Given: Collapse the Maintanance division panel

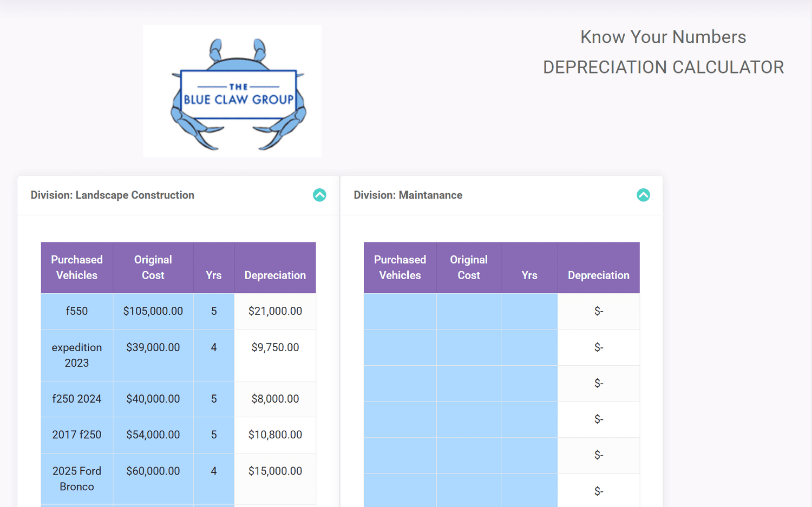Looking at the screenshot, I should pos(643,195).
